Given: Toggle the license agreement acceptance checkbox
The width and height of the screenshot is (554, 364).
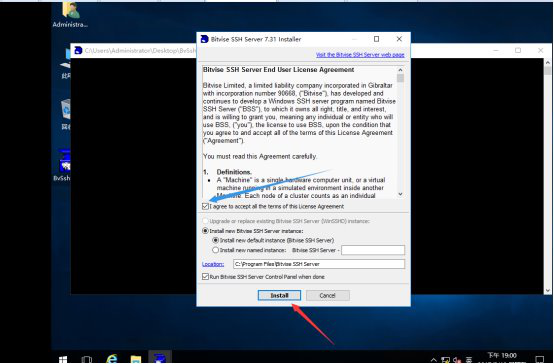Looking at the screenshot, I should coord(205,206).
